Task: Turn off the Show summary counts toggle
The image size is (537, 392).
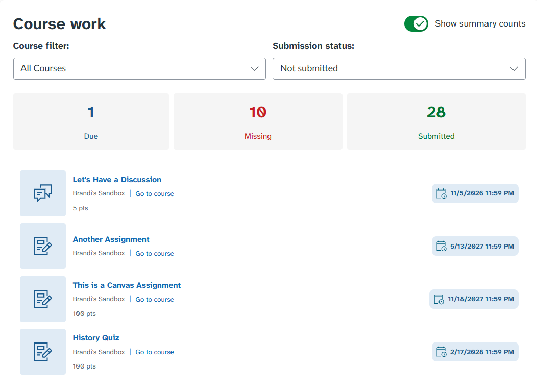Action: [x=416, y=23]
